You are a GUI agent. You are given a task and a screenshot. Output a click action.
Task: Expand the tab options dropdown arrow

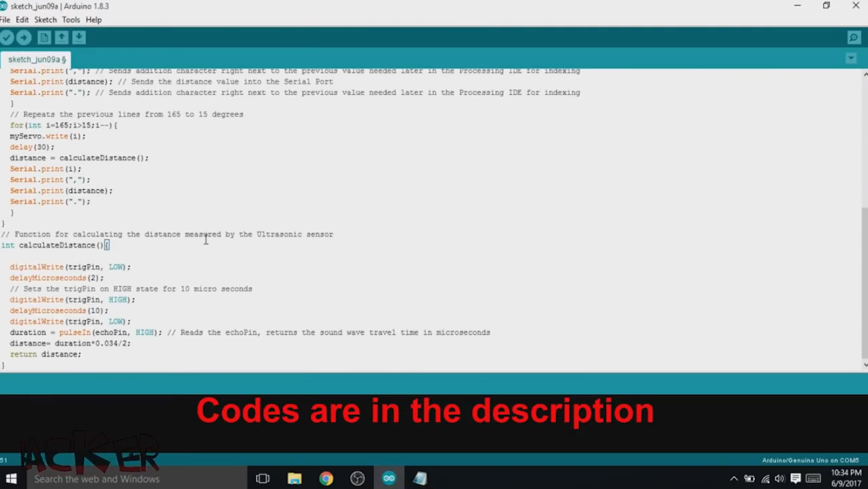click(851, 58)
